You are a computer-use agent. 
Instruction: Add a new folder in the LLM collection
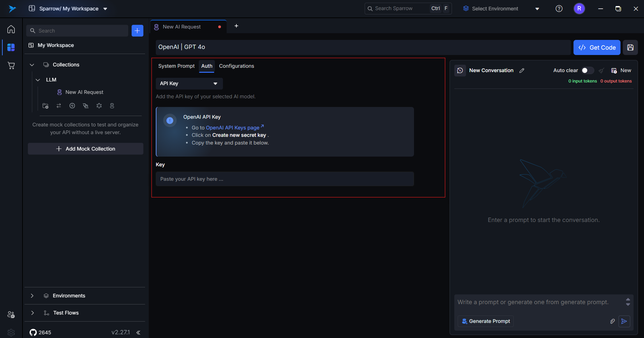pyautogui.click(x=45, y=106)
